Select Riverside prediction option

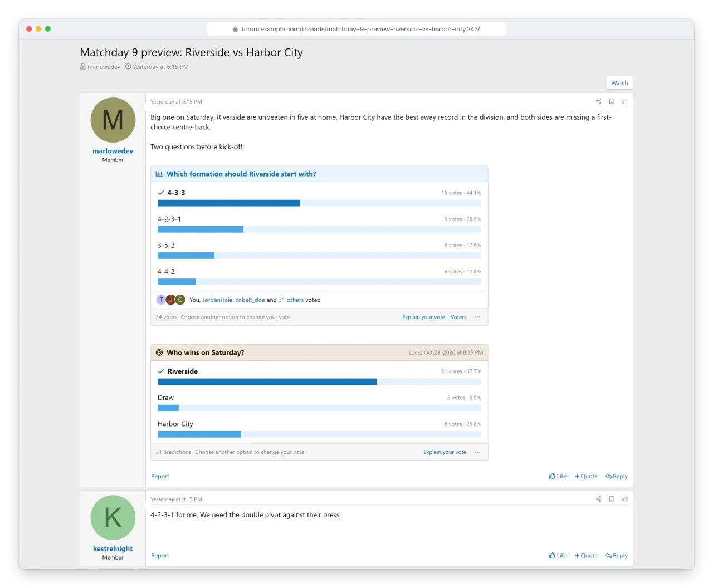tap(319, 376)
